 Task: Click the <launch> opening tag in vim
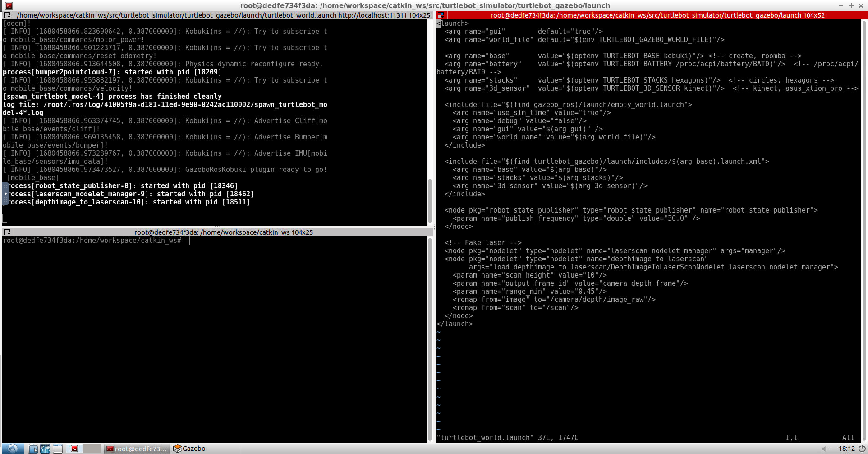453,23
